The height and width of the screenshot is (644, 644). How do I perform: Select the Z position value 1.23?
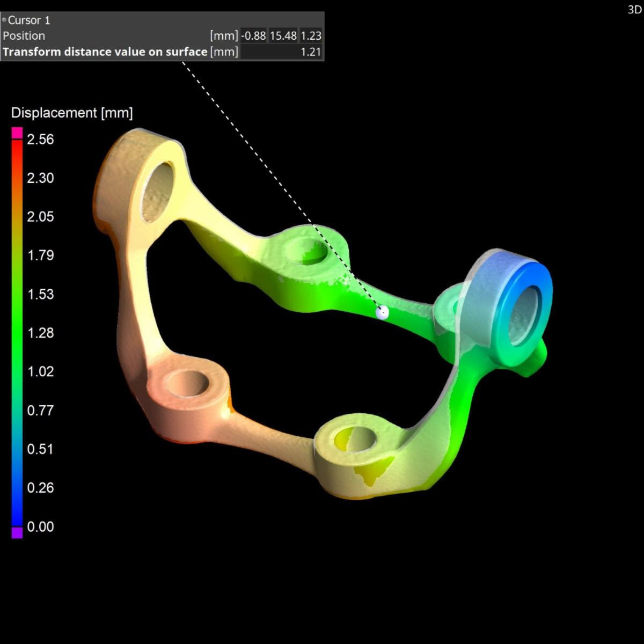click(x=311, y=36)
